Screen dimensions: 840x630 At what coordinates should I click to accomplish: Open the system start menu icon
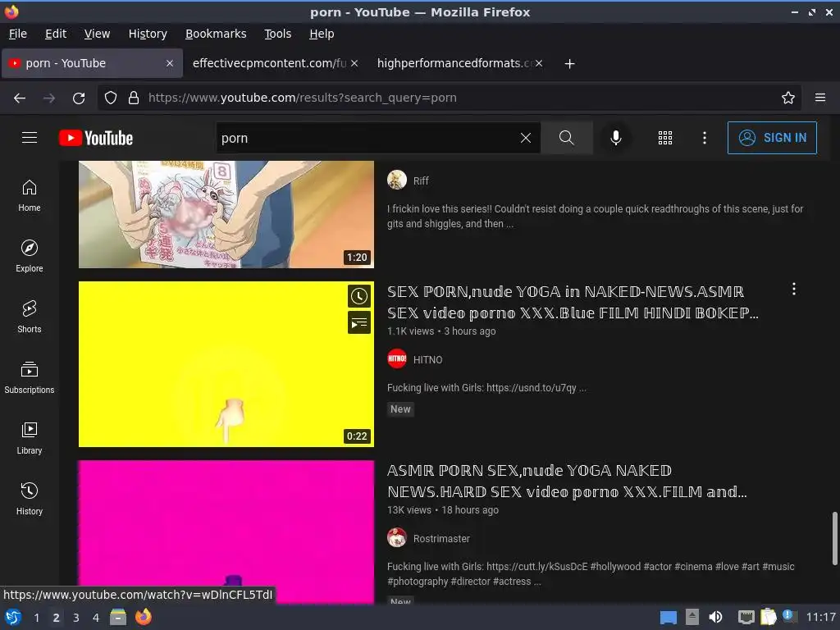tap(13, 617)
